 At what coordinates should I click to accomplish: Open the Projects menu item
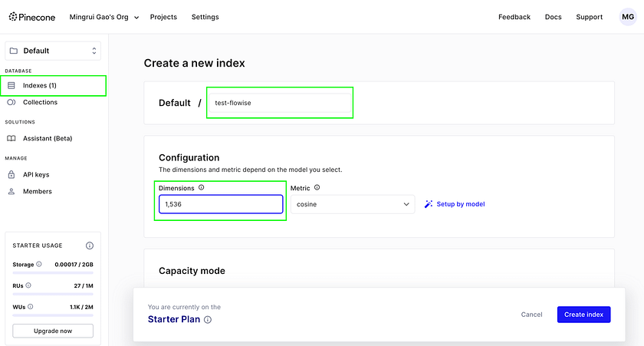(x=163, y=17)
